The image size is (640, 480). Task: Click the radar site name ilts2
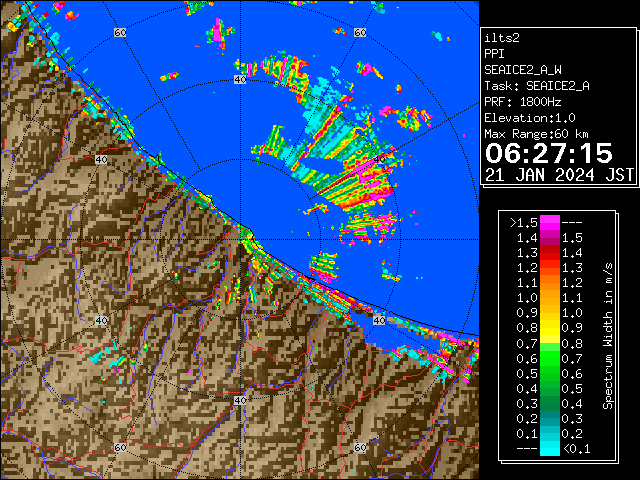502,38
